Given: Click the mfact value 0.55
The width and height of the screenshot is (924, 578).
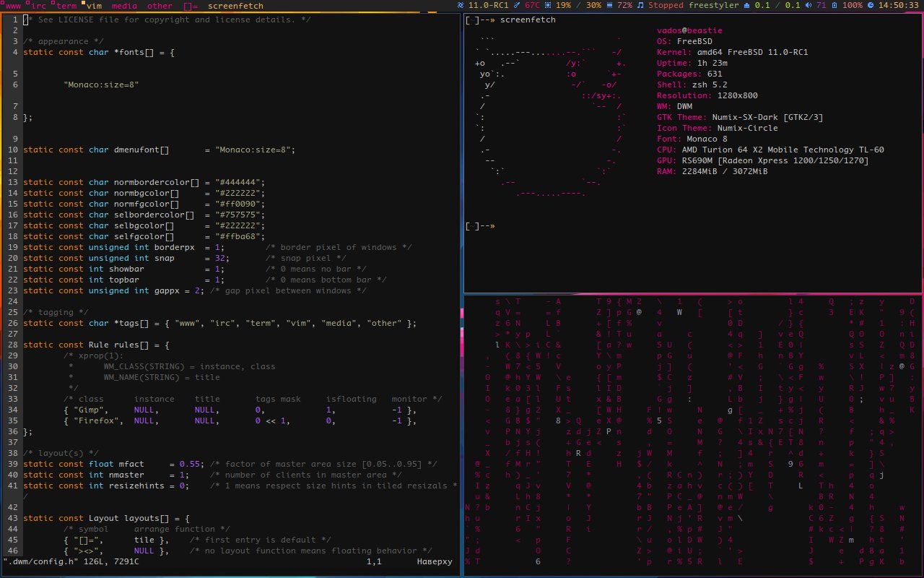Looking at the screenshot, I should [x=190, y=464].
